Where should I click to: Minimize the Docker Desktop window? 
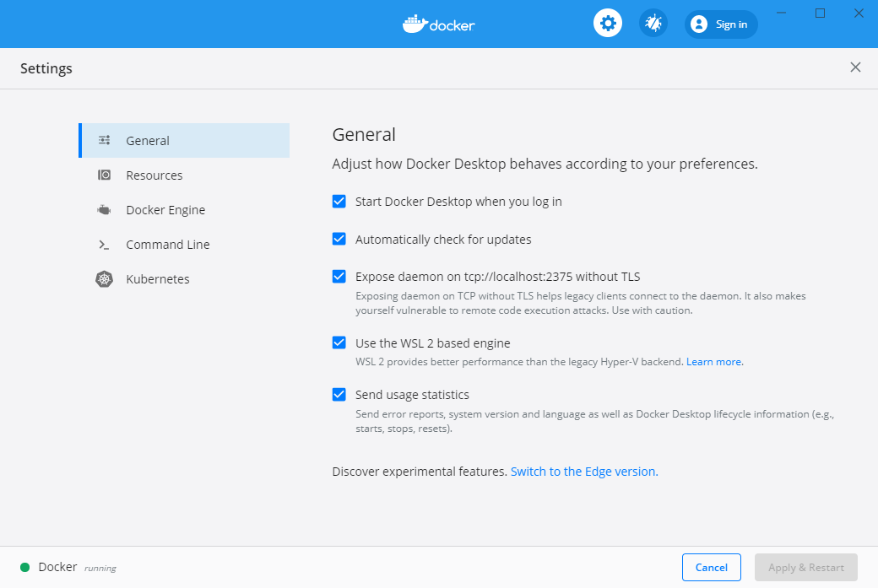781,13
